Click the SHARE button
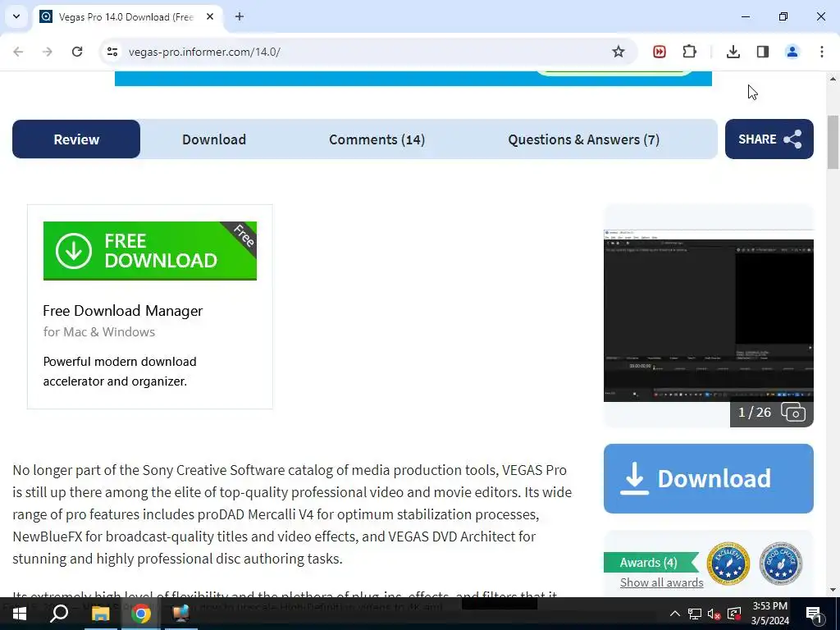This screenshot has height=630, width=840. click(769, 139)
